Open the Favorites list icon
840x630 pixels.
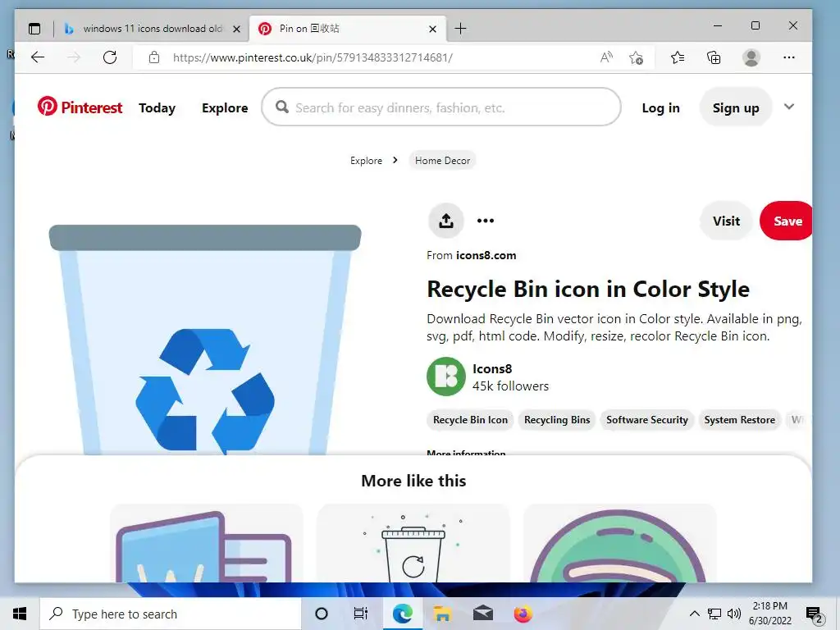677,57
